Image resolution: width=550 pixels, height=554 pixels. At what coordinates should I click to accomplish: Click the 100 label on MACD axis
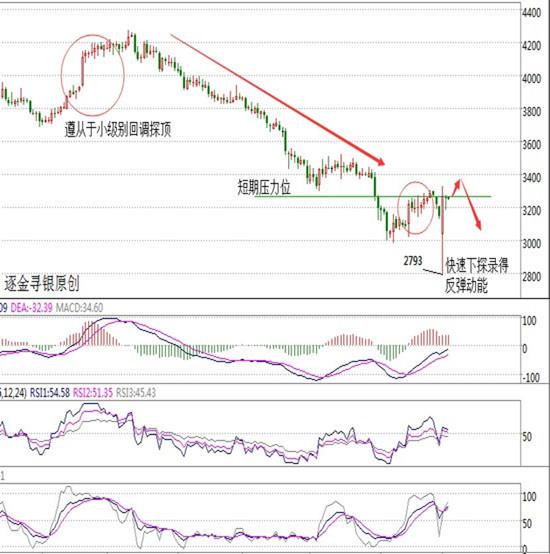coord(529,321)
